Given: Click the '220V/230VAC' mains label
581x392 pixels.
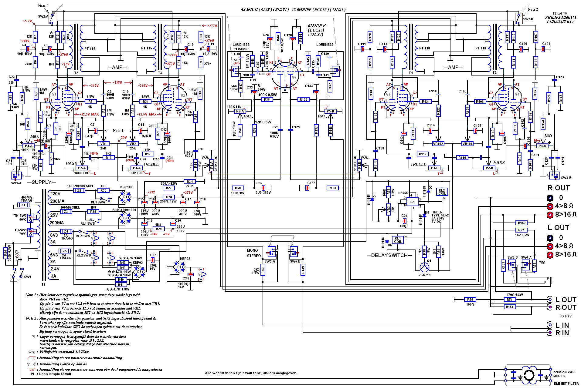Looking at the screenshot, I should tap(564, 372).
